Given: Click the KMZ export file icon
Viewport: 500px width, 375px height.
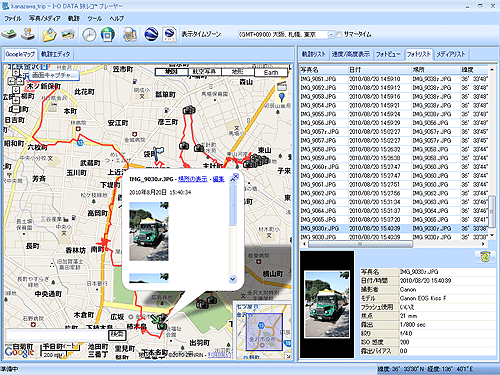Looking at the screenshot, I should click(x=170, y=34).
